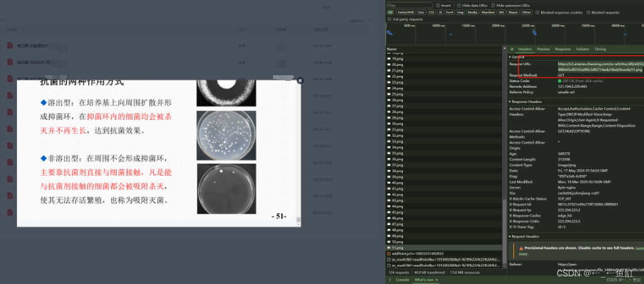Select the 33.png request

(444, 141)
